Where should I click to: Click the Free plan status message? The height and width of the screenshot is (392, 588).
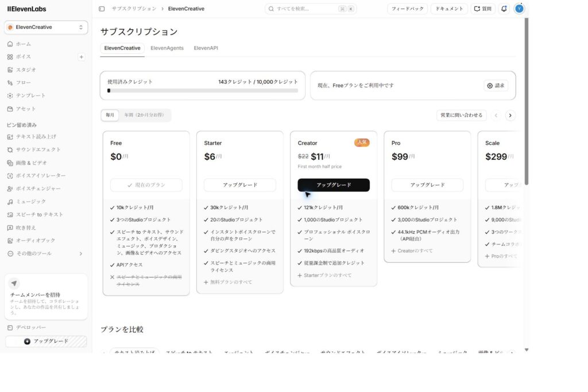coord(355,86)
